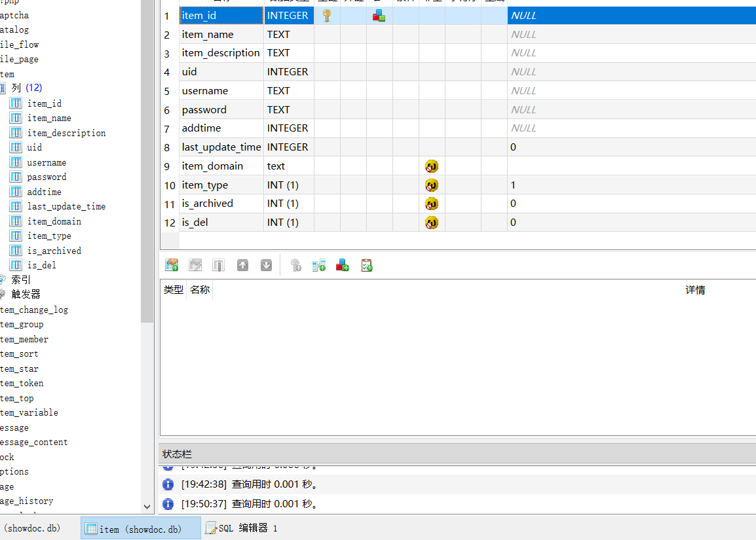Move the constraint down with the arrow button
The height and width of the screenshot is (540, 756).
click(x=266, y=265)
